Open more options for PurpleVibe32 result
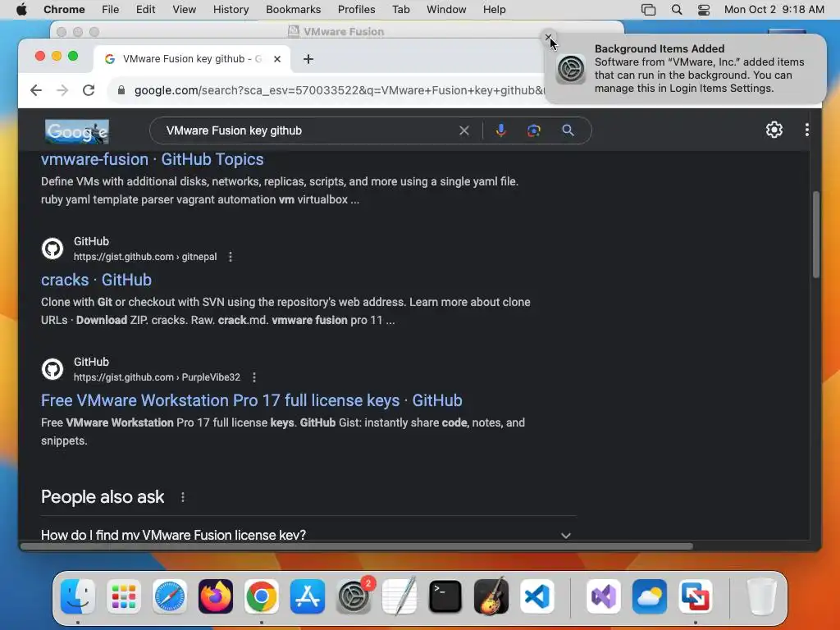Image resolution: width=840 pixels, height=630 pixels. (254, 377)
